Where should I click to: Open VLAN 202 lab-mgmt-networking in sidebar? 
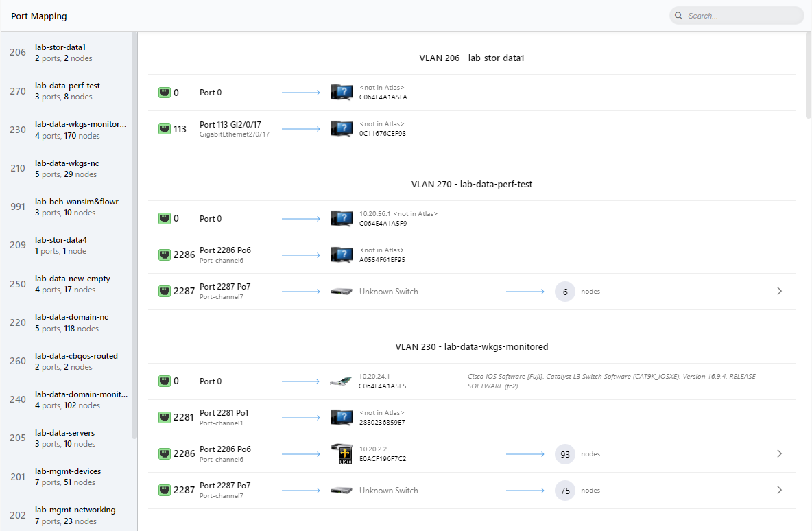66,515
